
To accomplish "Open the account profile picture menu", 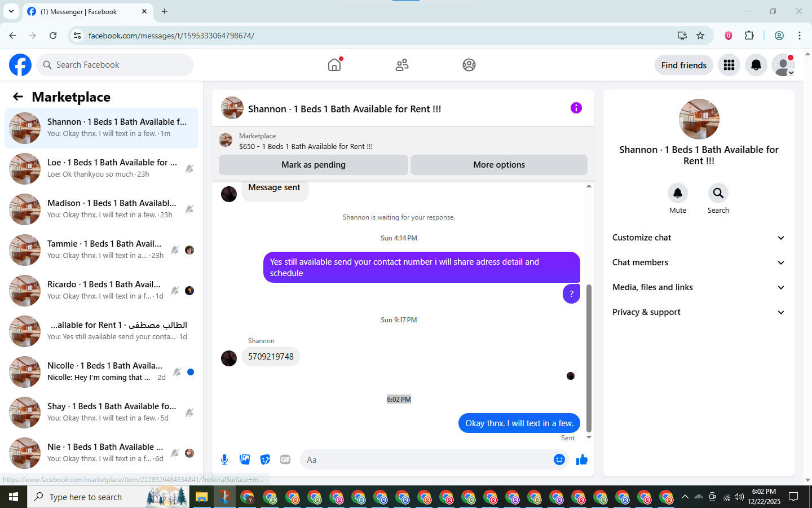I will click(x=783, y=65).
